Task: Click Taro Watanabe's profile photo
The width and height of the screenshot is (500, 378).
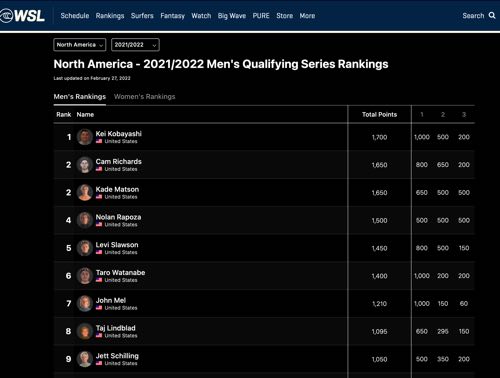Action: 85,276
